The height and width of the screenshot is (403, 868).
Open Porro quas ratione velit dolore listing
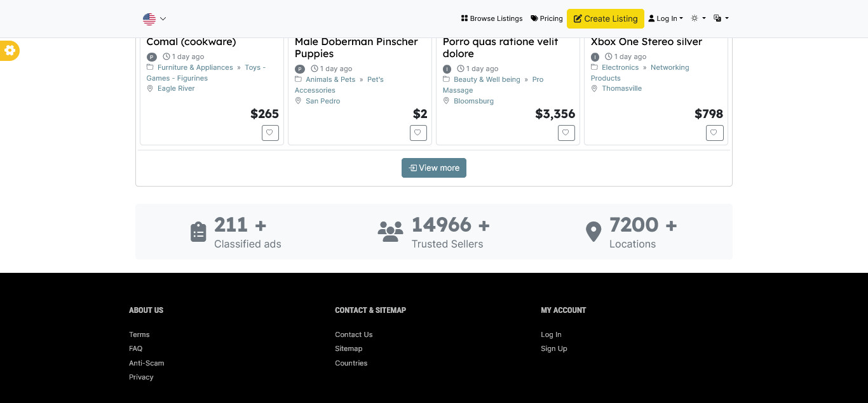pyautogui.click(x=501, y=48)
